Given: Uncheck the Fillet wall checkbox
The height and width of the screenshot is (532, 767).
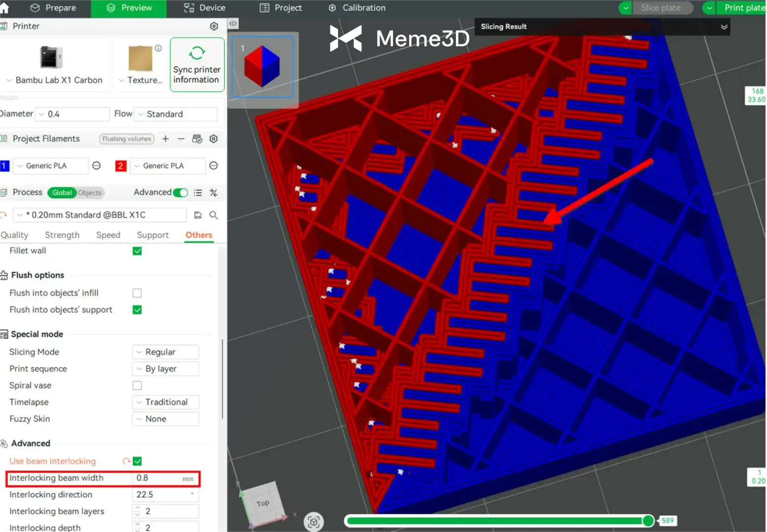Looking at the screenshot, I should click(137, 251).
